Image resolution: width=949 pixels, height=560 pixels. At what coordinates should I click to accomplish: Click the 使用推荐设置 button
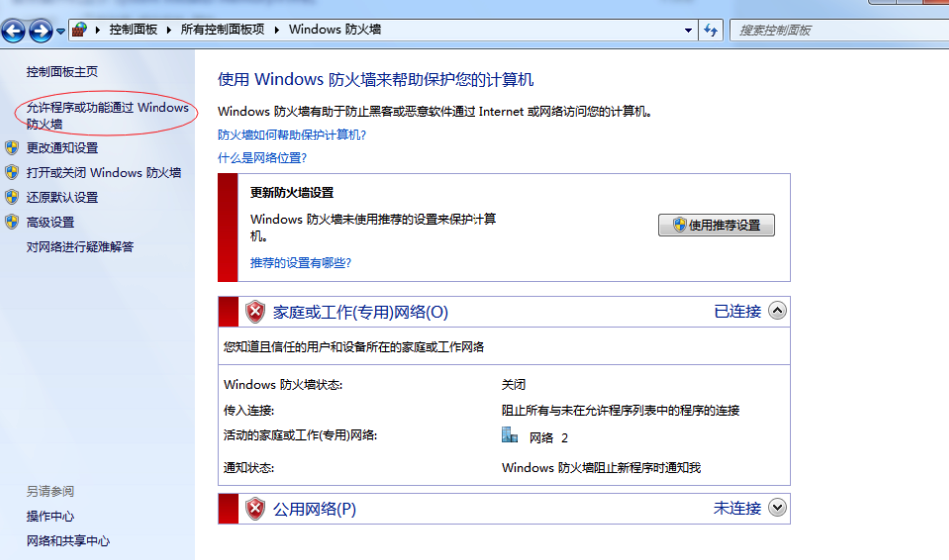716,225
